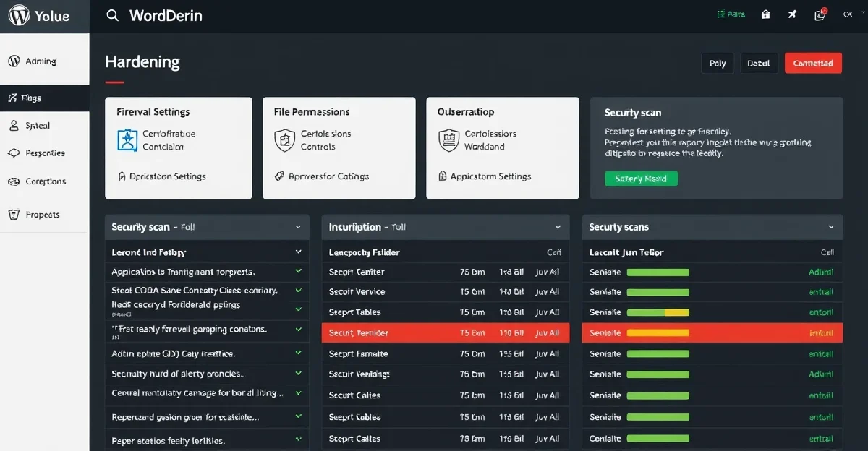Open the OK user dropdown in header
The width and height of the screenshot is (868, 451).
tap(848, 14)
